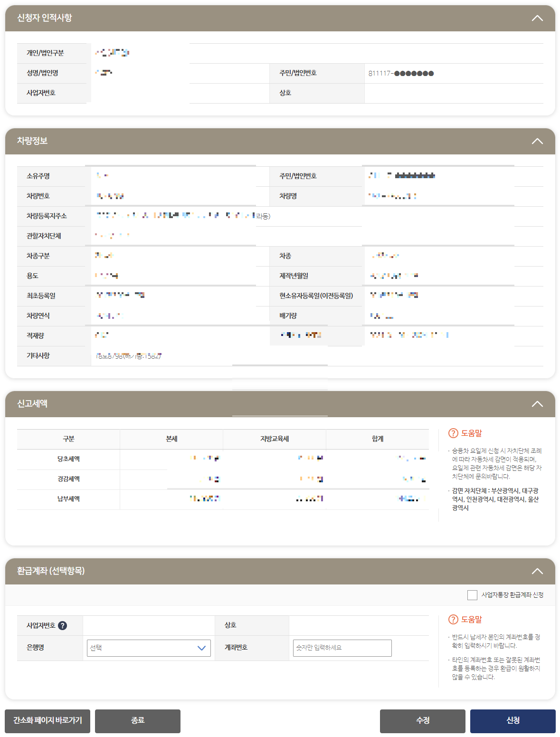The image size is (560, 737).
Task: Click the 종료 button
Action: [137, 721]
